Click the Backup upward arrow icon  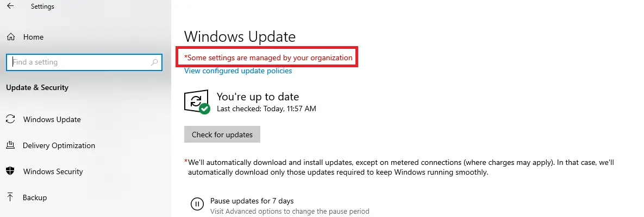[10, 197]
